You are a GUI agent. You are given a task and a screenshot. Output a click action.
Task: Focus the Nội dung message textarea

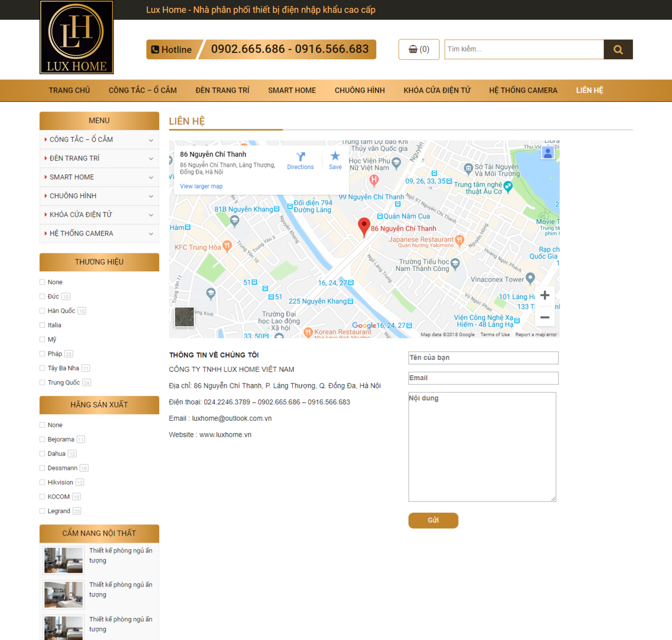coord(482,447)
